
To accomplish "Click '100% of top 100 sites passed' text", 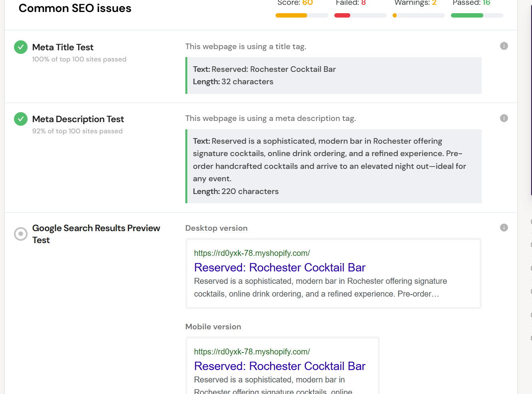I will 79,59.
